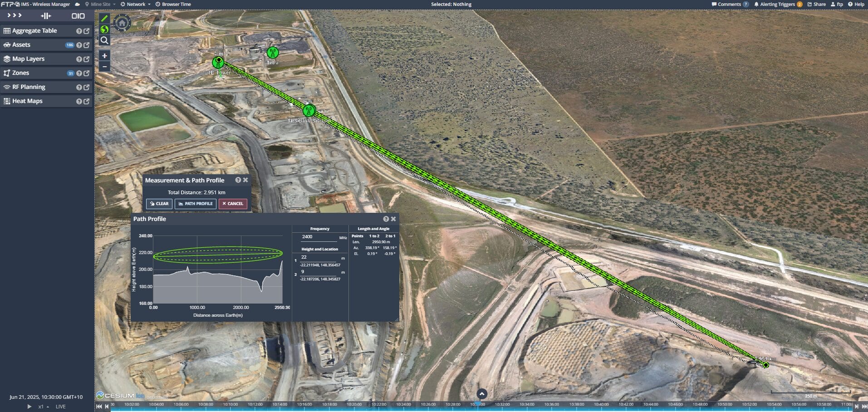Click the home view navigation icon
The width and height of the screenshot is (868, 412).
pos(121,22)
